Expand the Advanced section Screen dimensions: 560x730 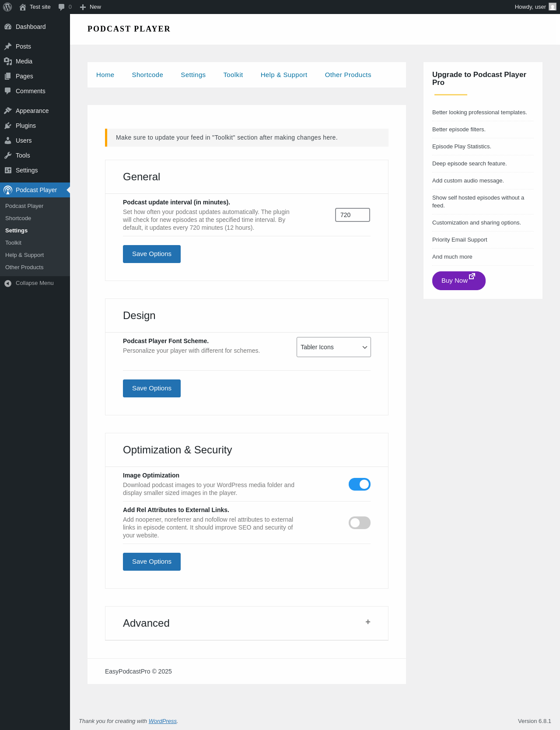368,622
